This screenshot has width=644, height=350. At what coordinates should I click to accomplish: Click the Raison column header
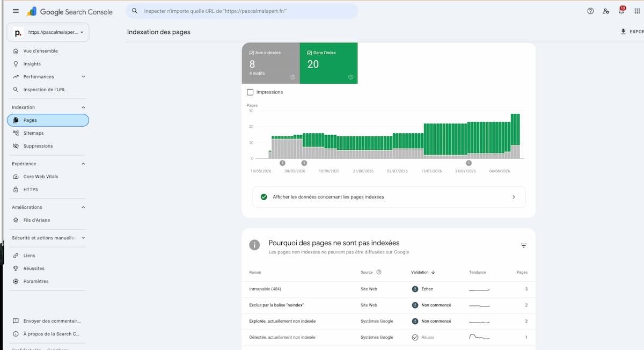click(255, 272)
